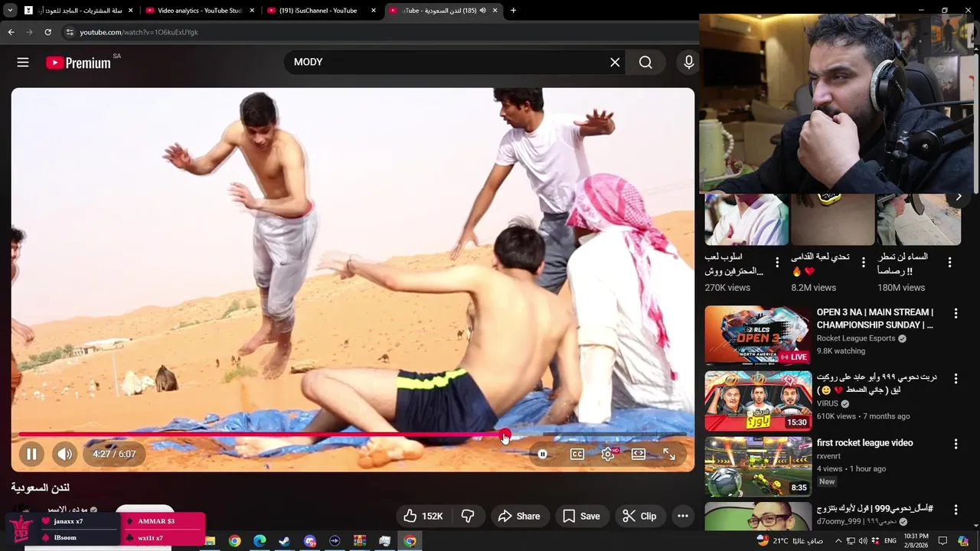Create a Clip from video
Screen dimensions: 980x551
click(639, 516)
